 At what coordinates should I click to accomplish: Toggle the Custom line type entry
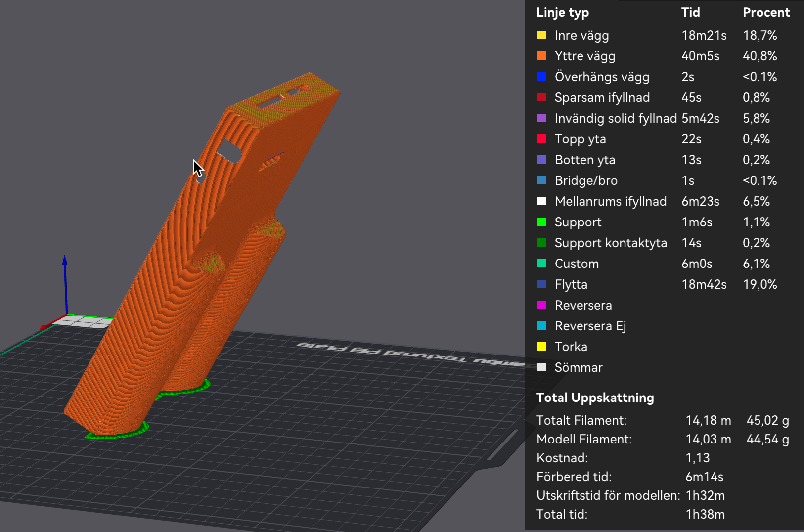point(577,264)
